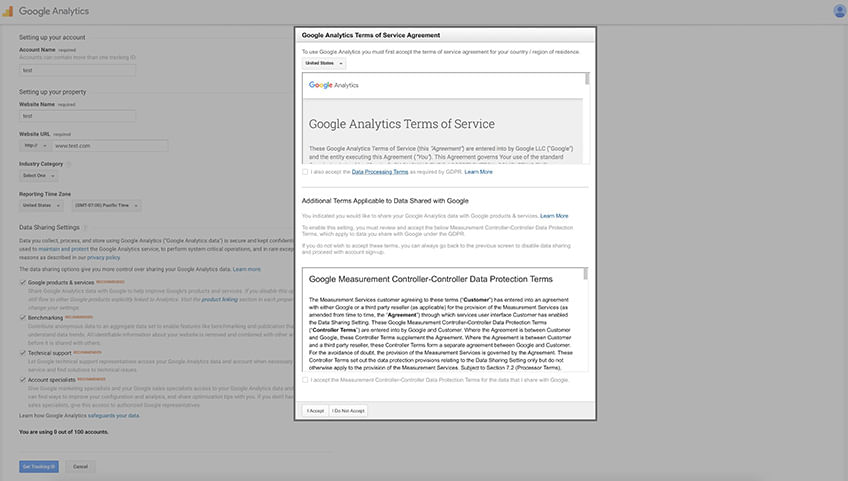Click the Google Analytics logo inside terms frame
This screenshot has width=848, height=481.
pyautogui.click(x=334, y=86)
